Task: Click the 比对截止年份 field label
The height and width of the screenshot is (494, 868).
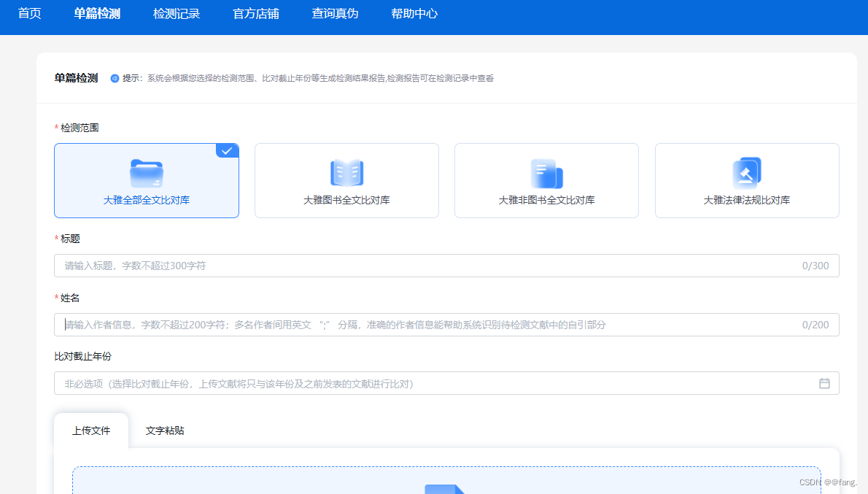Action: pos(83,356)
